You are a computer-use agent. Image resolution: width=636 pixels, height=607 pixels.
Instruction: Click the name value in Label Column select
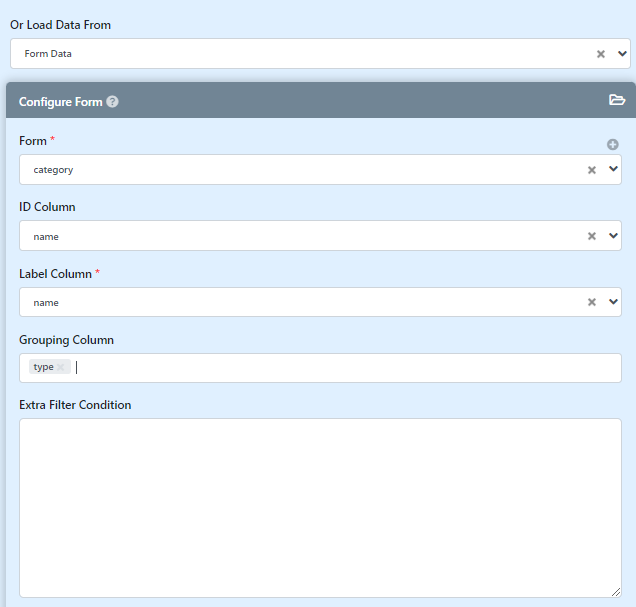pos(46,303)
